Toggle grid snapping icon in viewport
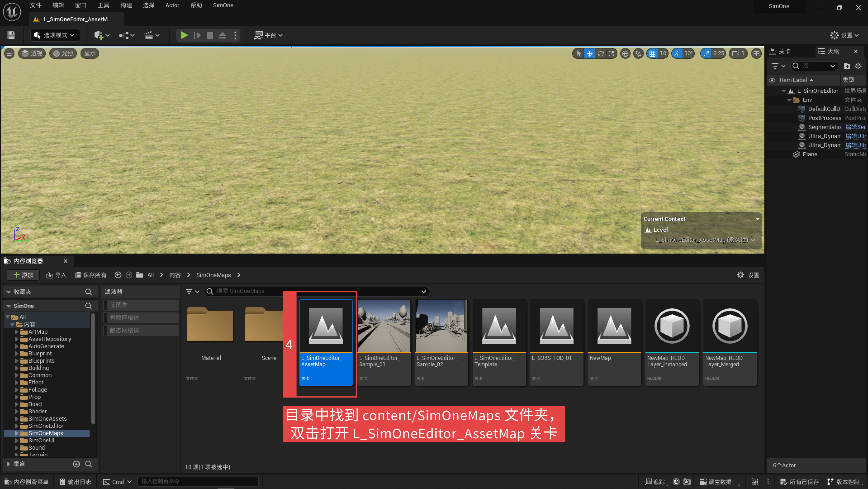This screenshot has width=868, height=489. pos(652,53)
